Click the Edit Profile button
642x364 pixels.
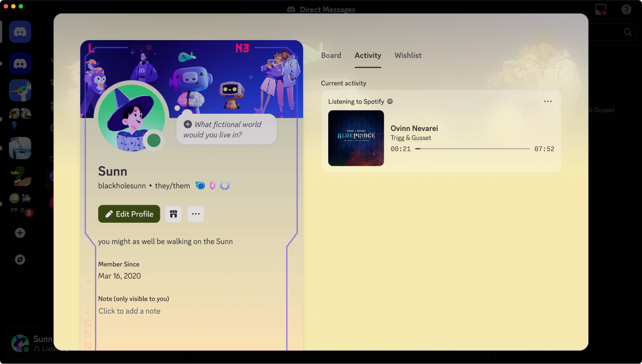[129, 214]
